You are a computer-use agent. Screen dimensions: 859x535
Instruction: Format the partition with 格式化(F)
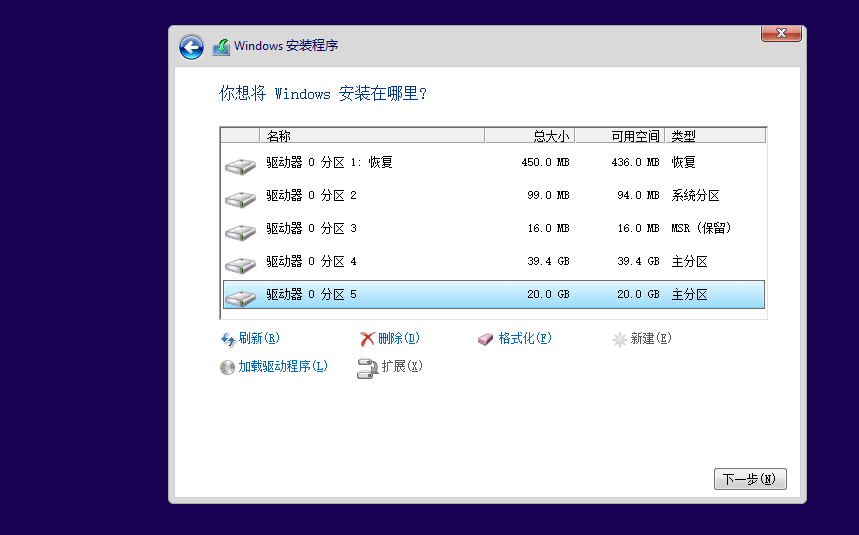click(525, 338)
